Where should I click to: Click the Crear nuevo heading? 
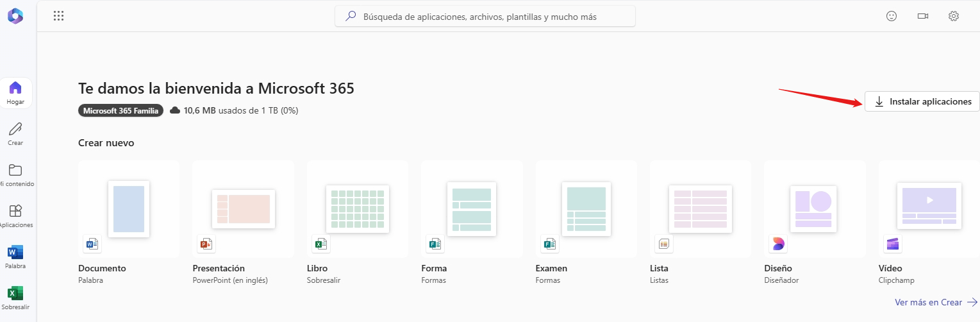tap(106, 143)
